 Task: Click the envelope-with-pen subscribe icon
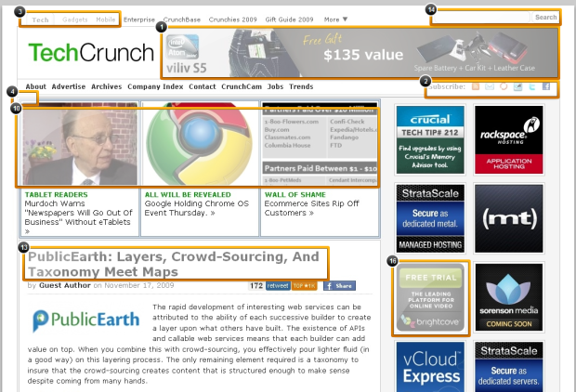517,86
